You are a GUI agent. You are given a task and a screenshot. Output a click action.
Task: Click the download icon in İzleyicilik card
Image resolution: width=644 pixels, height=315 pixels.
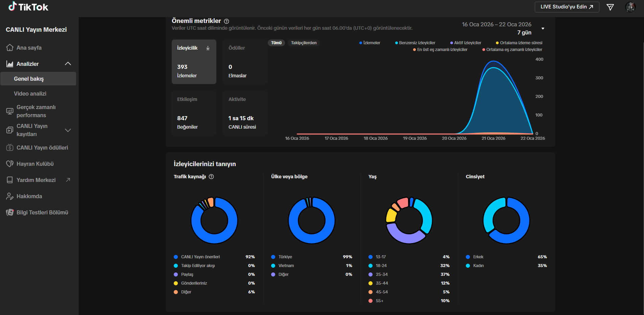(x=208, y=48)
